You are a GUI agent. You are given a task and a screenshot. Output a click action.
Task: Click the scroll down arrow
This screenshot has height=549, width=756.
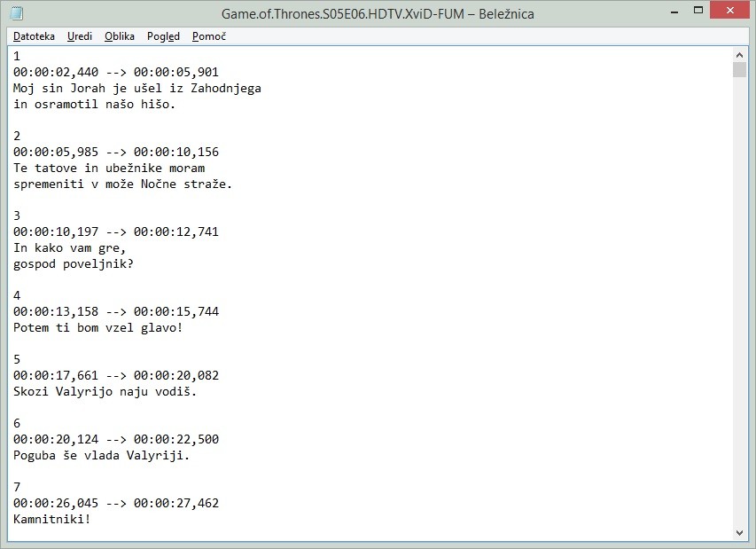[739, 531]
